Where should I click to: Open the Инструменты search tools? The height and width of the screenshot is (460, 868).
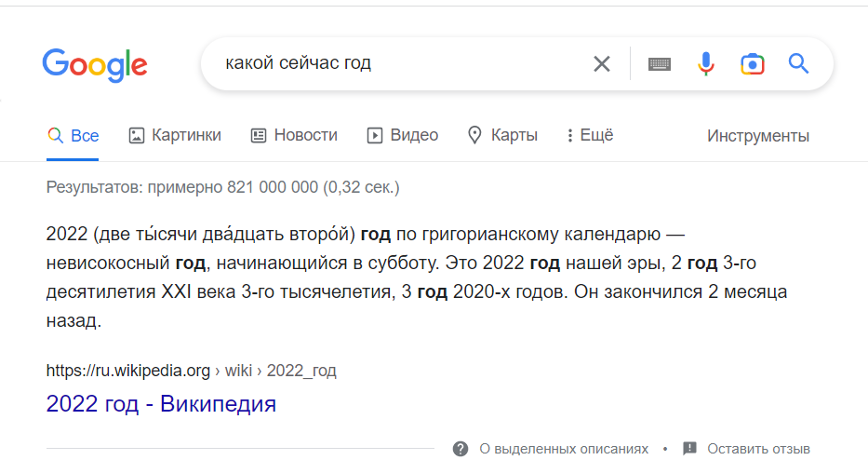tap(757, 136)
